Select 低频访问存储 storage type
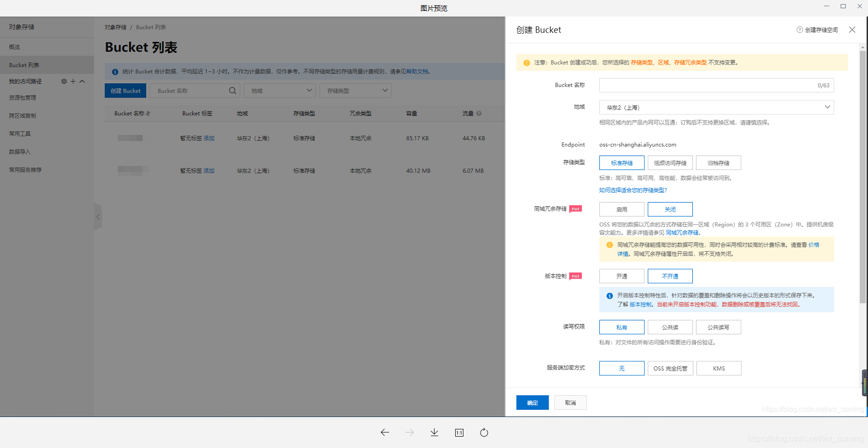This screenshot has width=868, height=448. 670,163
